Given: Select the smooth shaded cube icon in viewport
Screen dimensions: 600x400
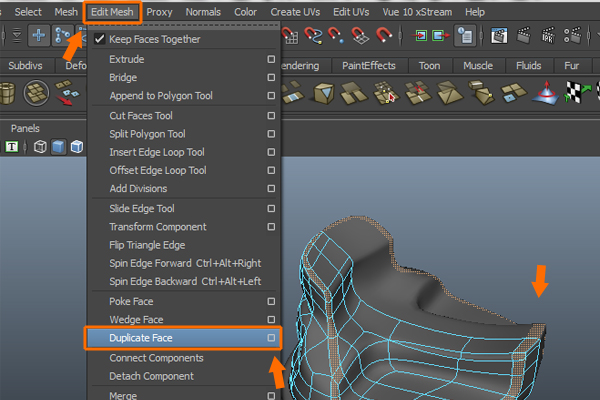Looking at the screenshot, I should (x=59, y=147).
